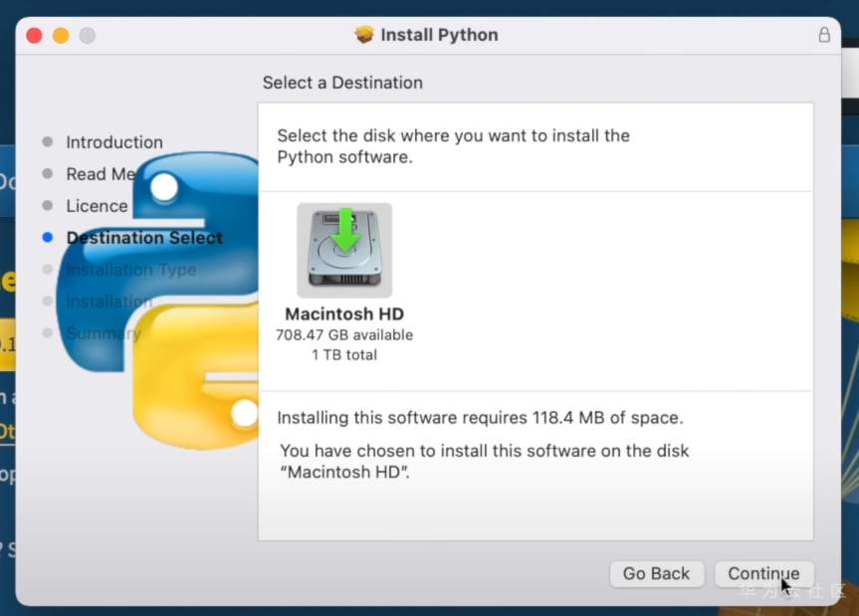Select the Introduction step in sidebar
The height and width of the screenshot is (616, 859).
point(114,142)
